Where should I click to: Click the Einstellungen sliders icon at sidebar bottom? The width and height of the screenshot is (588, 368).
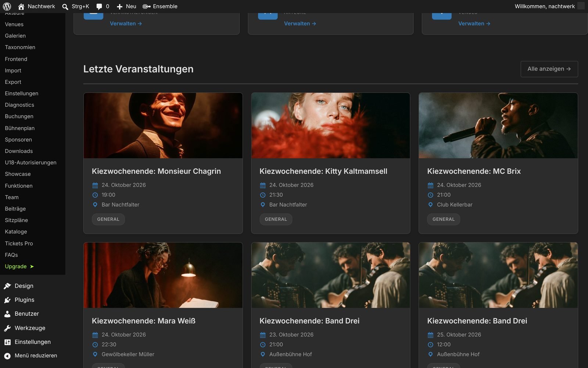[7, 342]
